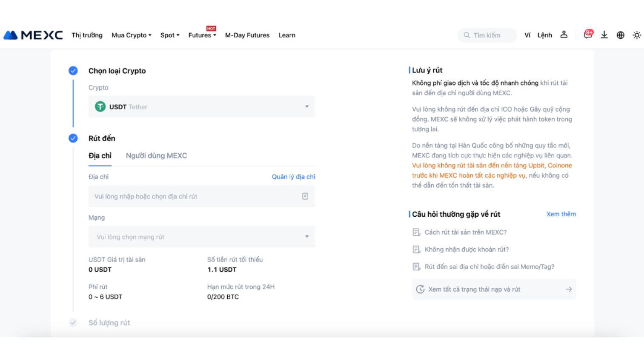
Task: Expand the 'Mua Crypto' menu
Action: tap(132, 35)
